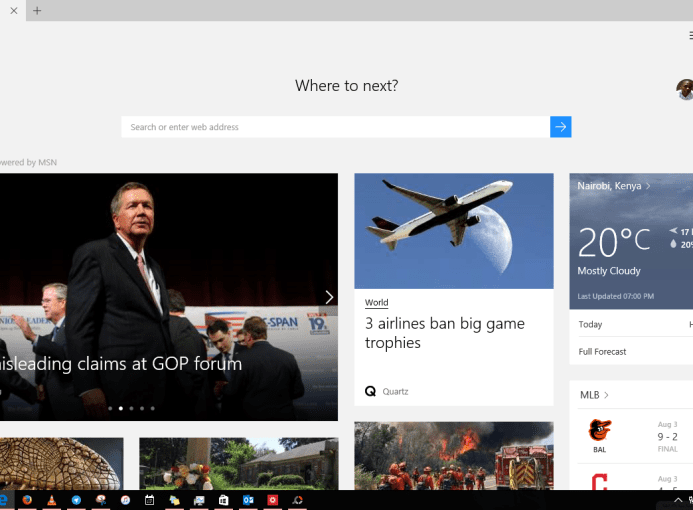The image size is (693, 510).
Task: Open the MLB scores section
Action: tap(590, 395)
